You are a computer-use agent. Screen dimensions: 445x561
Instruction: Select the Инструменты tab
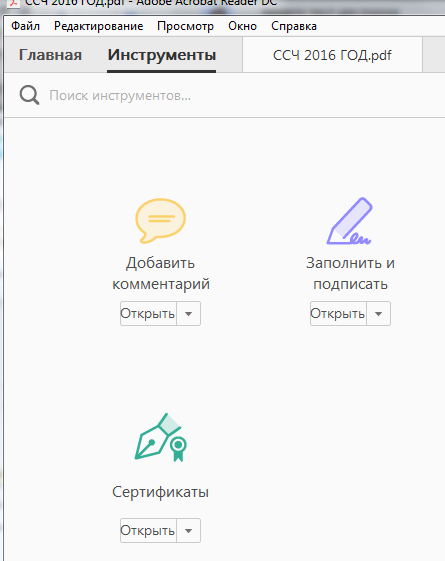coord(162,55)
